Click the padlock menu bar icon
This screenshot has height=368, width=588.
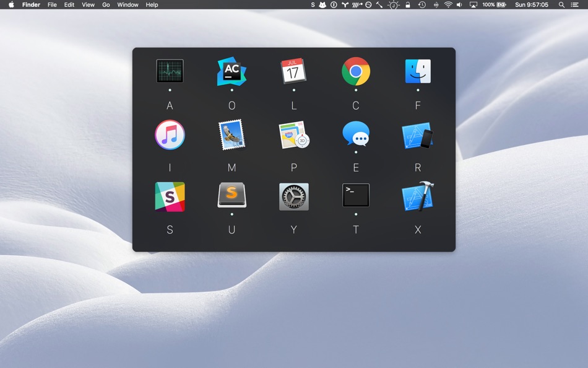tap(408, 4)
